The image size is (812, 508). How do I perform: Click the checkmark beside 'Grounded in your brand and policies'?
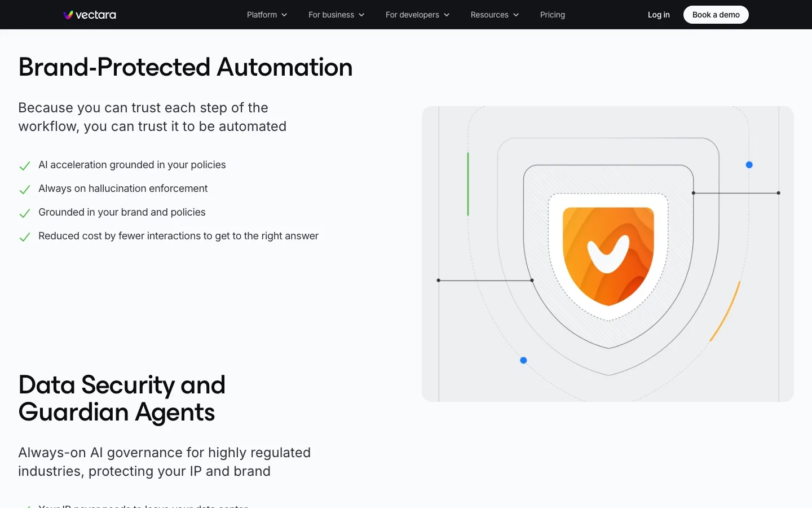point(25,213)
